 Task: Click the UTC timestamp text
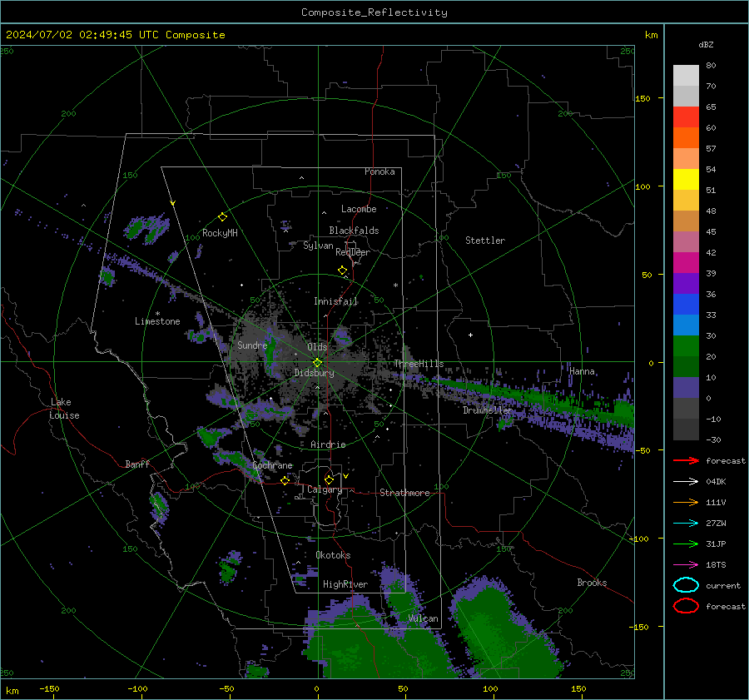(x=116, y=35)
